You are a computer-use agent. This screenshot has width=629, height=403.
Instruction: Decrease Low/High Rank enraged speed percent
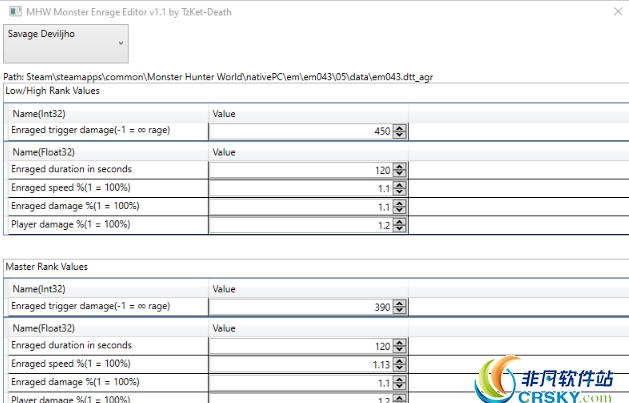[400, 192]
